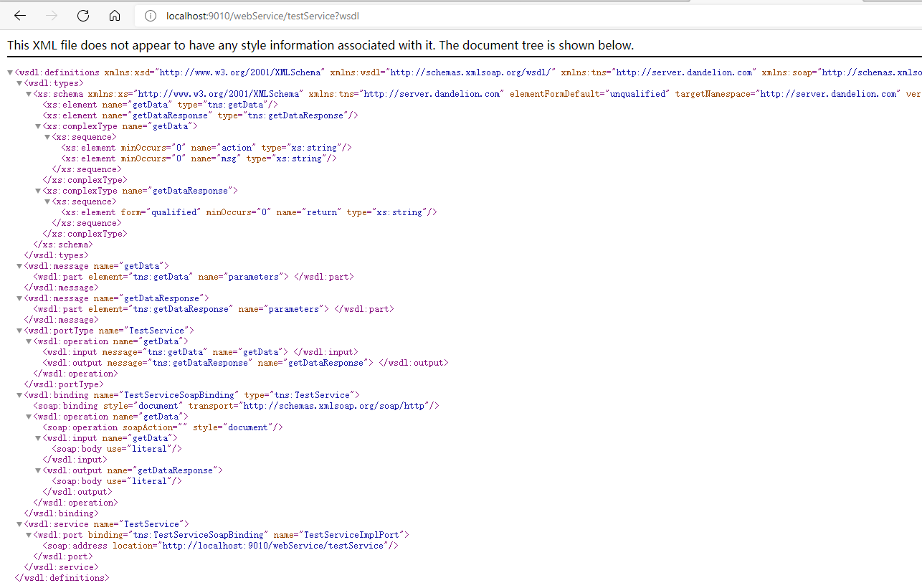Collapse wsdl:message name="getData" node
The image size is (922, 588).
tap(19, 266)
